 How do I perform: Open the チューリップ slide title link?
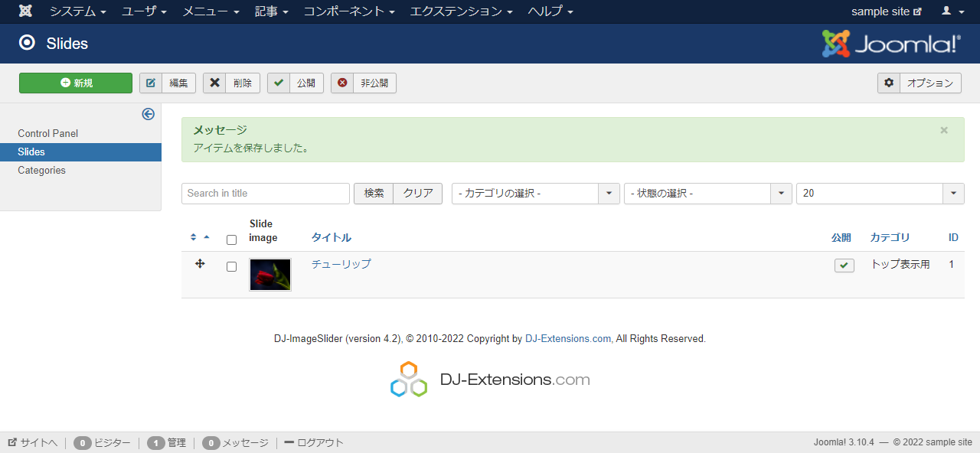click(341, 264)
